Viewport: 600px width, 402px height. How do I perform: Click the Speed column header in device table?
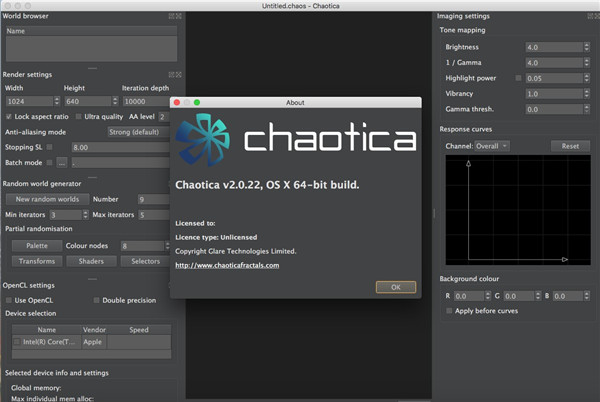[x=139, y=329]
